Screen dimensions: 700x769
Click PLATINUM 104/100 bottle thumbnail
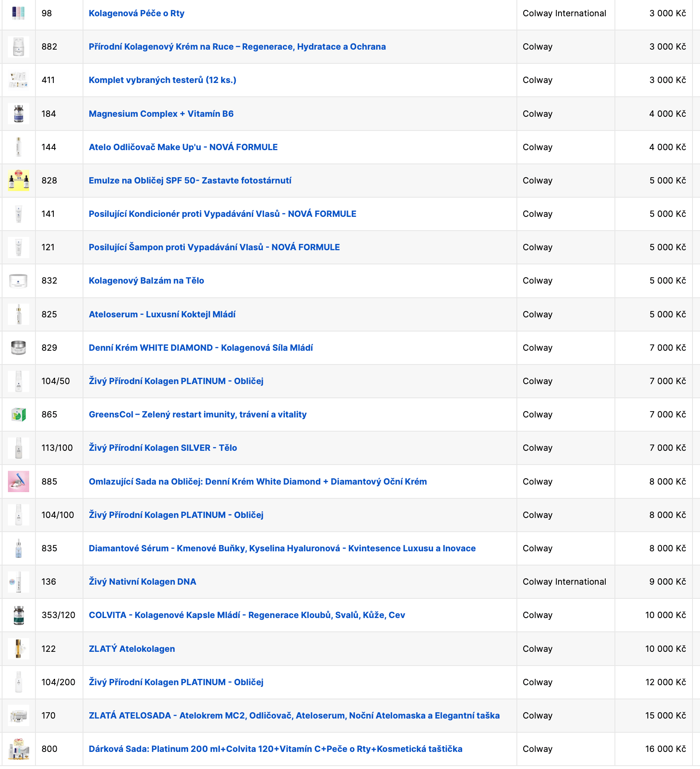click(18, 515)
